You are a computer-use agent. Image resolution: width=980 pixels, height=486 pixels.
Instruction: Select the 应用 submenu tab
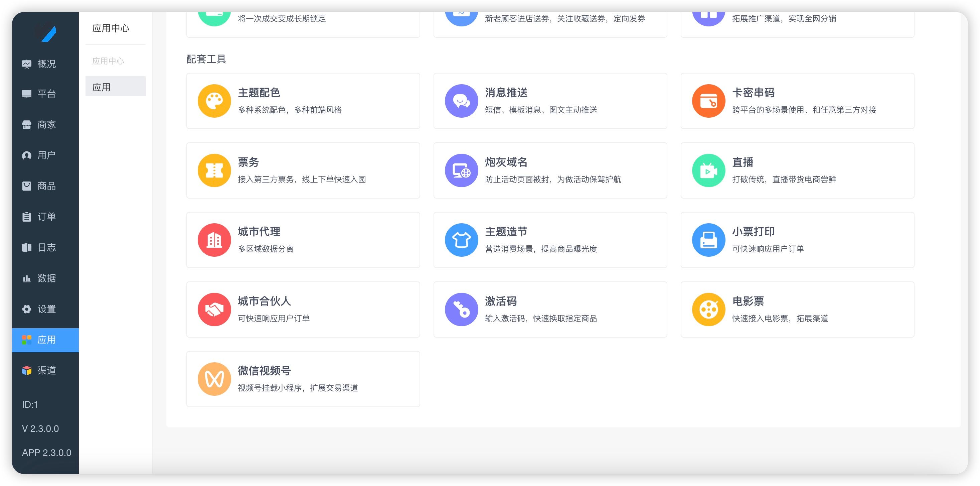[115, 86]
